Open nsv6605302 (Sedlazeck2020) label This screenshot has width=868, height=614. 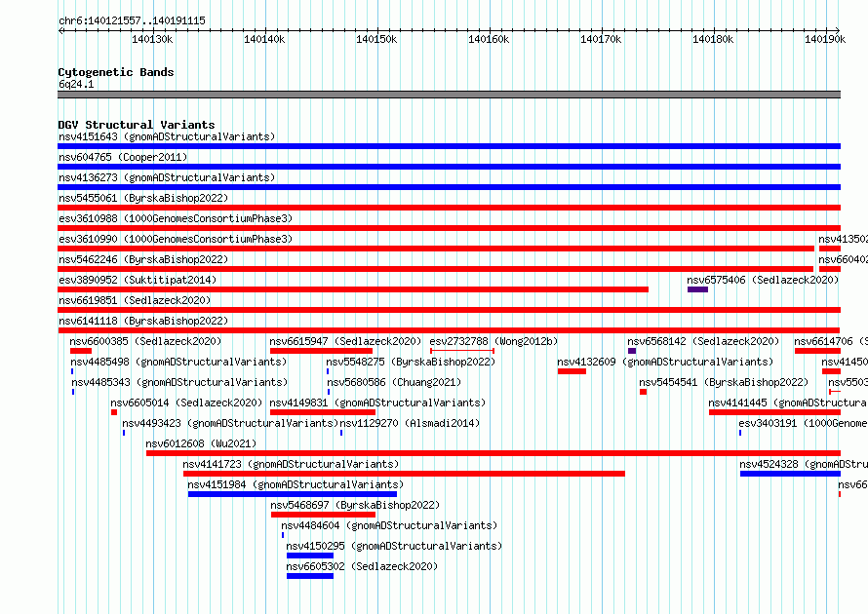tap(362, 566)
